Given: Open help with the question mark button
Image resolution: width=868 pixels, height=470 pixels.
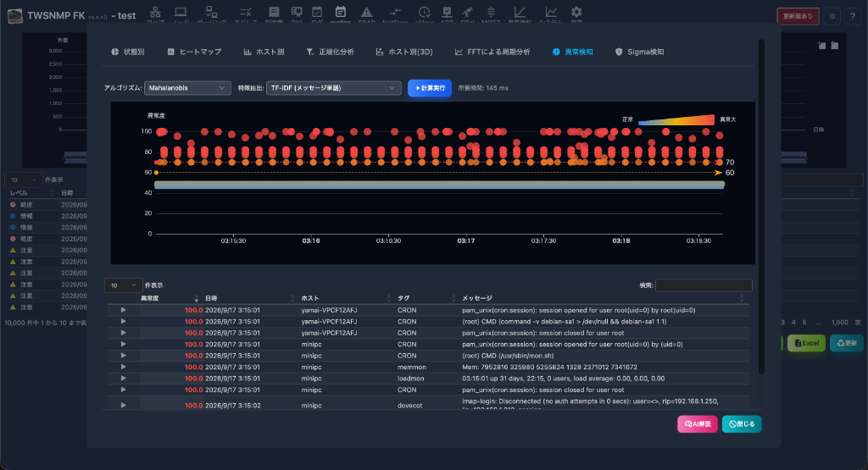Looking at the screenshot, I should coord(853,16).
